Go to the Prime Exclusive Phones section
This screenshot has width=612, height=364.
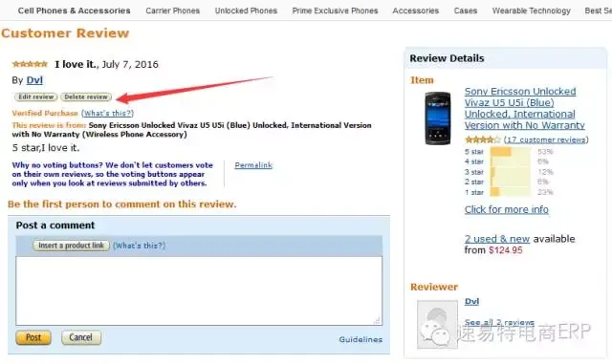click(x=335, y=11)
